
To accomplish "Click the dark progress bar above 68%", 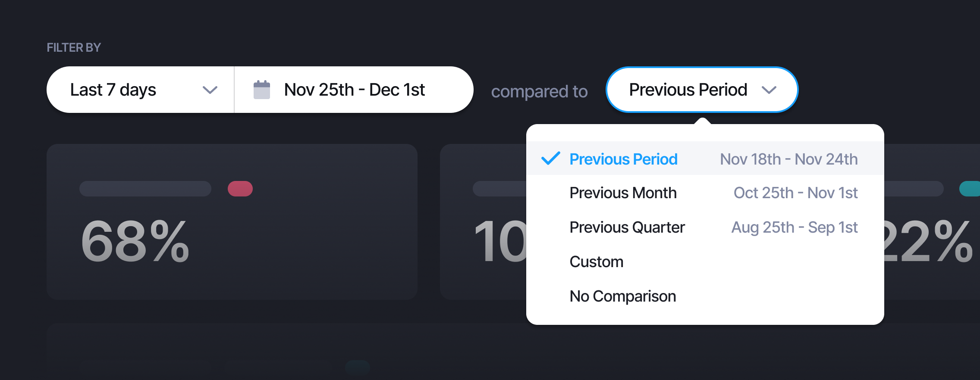I will [x=145, y=188].
